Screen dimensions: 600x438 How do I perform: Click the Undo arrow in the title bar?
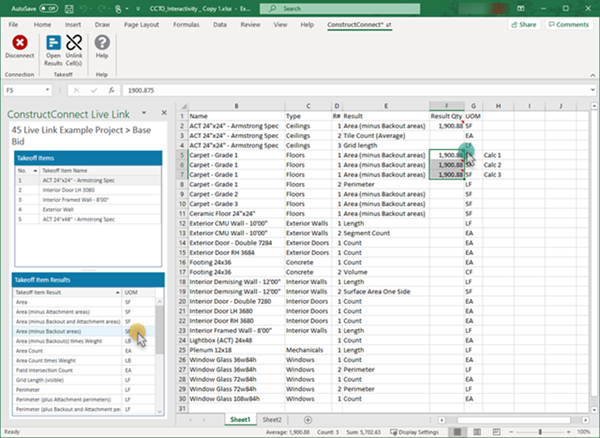coord(83,8)
